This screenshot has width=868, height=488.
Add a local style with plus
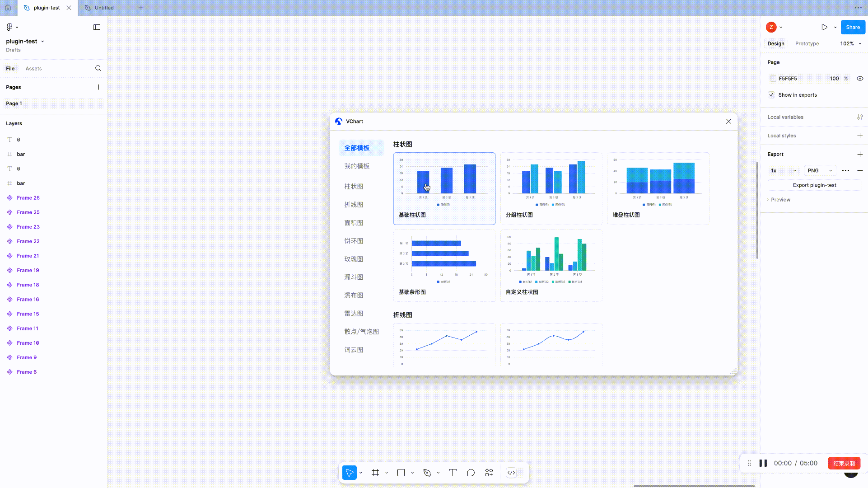(860, 136)
